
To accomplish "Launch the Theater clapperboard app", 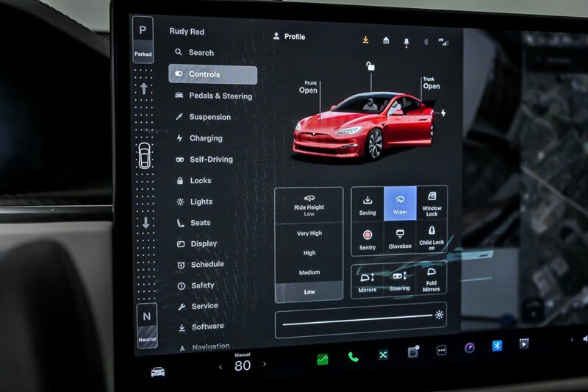I will coord(523,343).
